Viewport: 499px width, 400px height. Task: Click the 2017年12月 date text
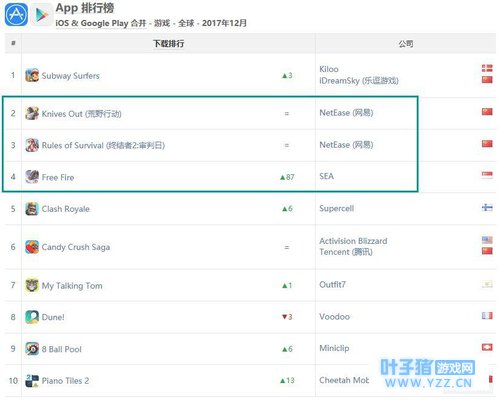point(224,23)
